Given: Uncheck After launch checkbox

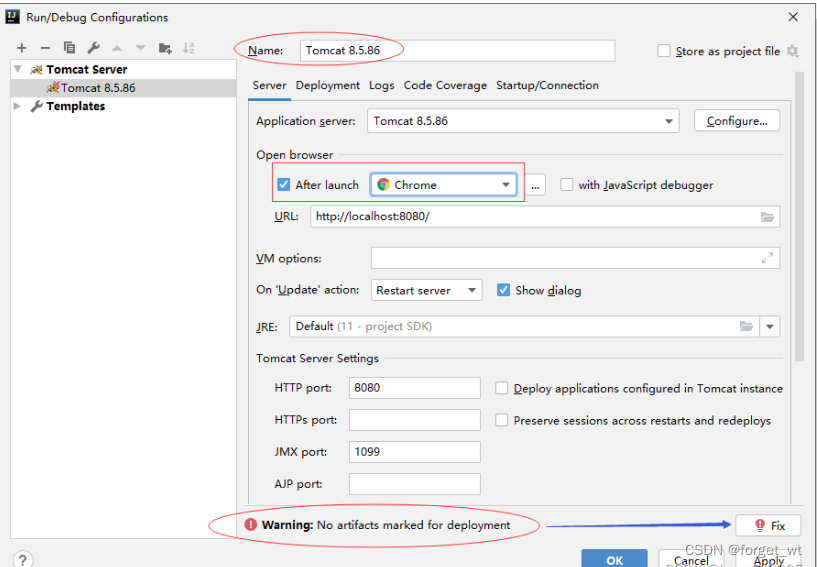Looking at the screenshot, I should (283, 184).
